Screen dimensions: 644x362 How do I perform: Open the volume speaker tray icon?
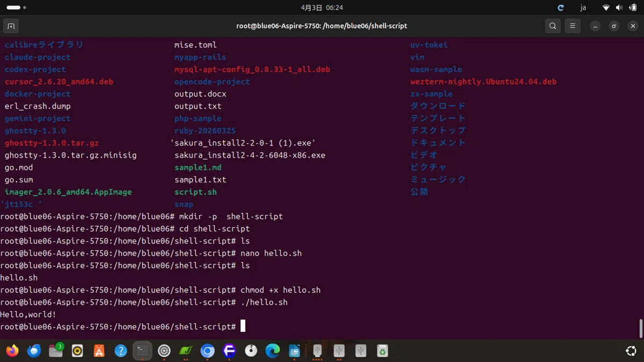(619, 8)
